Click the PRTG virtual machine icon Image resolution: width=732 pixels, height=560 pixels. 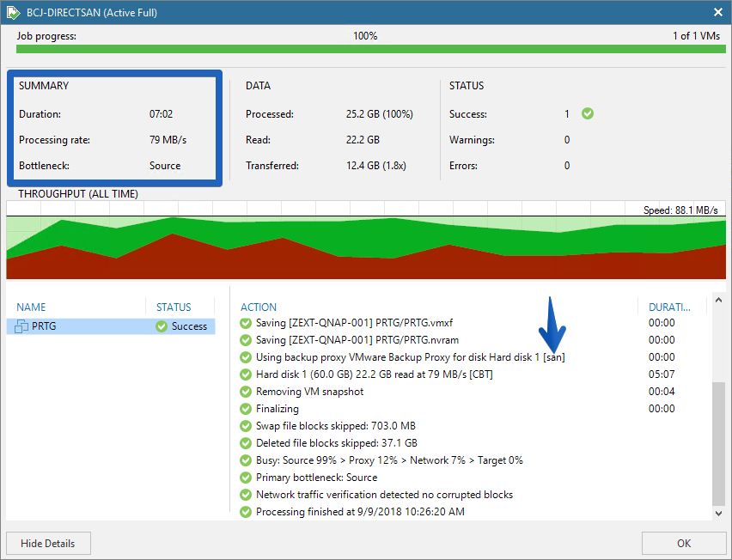pos(21,326)
